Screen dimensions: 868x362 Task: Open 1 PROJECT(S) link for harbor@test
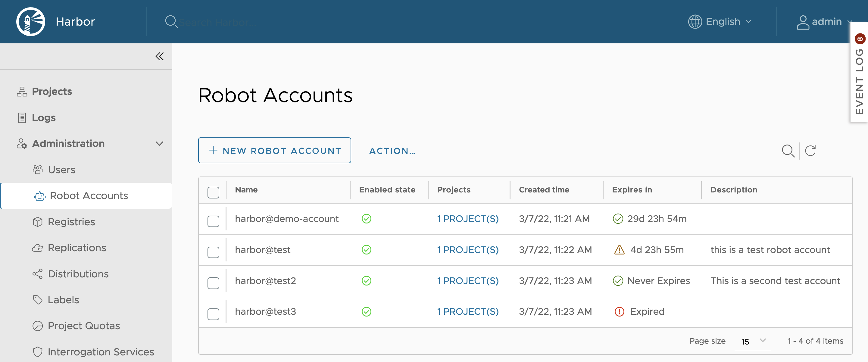[x=468, y=250]
